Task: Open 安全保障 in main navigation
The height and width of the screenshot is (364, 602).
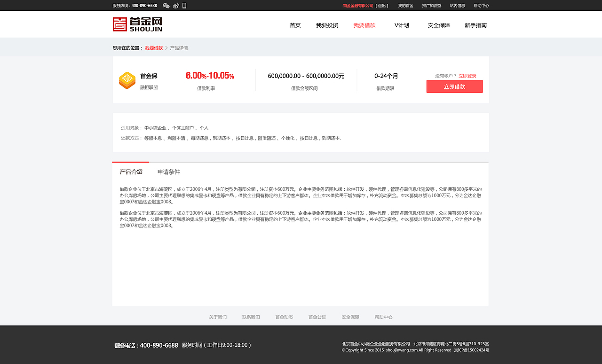Action: tap(439, 25)
